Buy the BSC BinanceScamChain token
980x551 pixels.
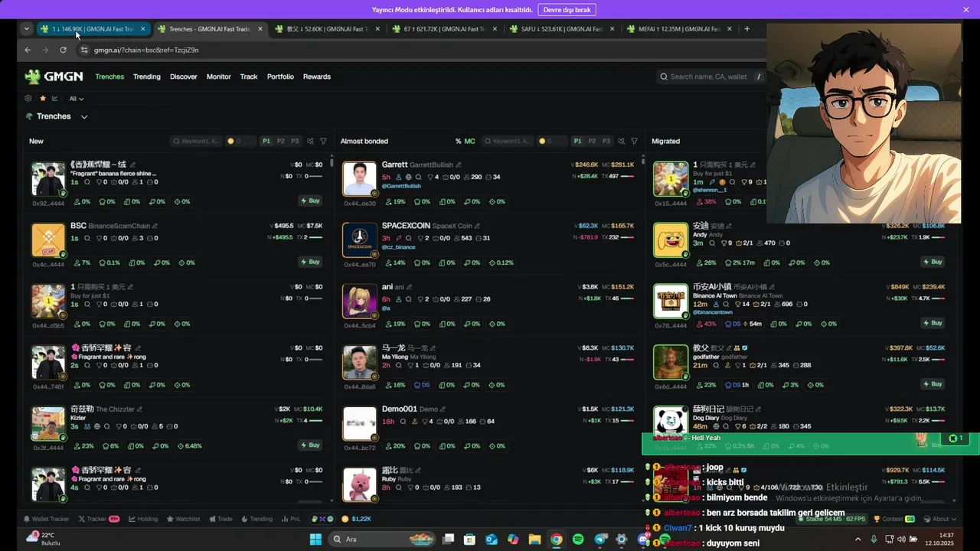click(x=311, y=262)
